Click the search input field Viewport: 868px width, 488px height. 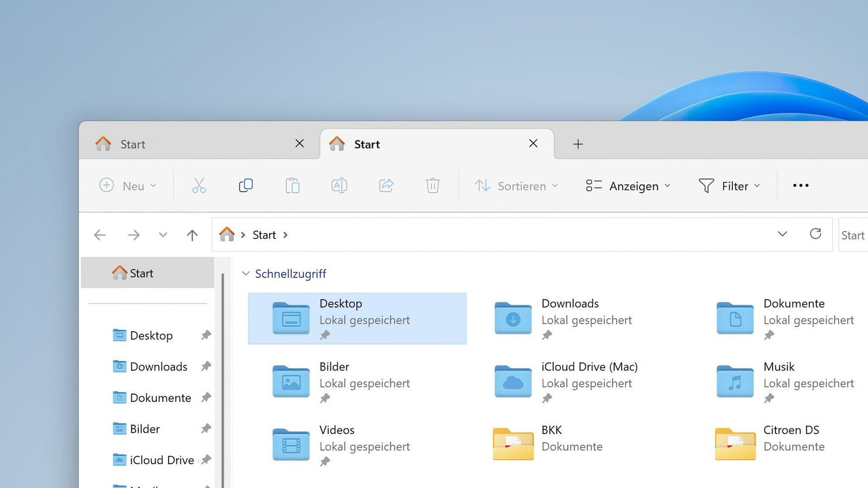point(854,234)
